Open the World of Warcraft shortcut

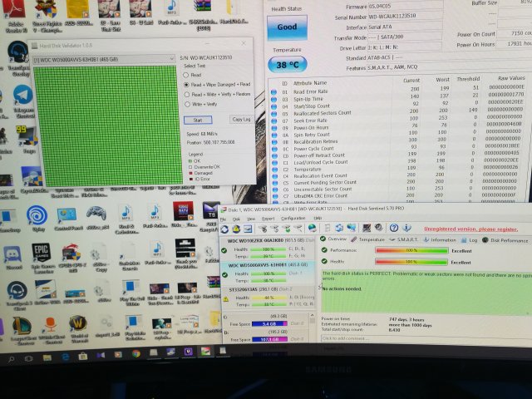pyautogui.click(x=76, y=323)
